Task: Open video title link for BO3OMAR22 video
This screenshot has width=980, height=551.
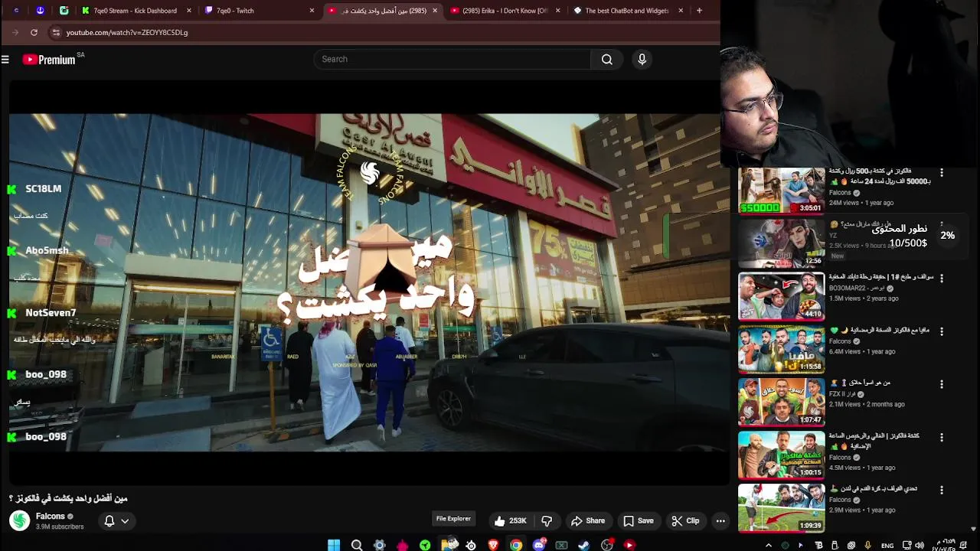Action: pyautogui.click(x=881, y=277)
